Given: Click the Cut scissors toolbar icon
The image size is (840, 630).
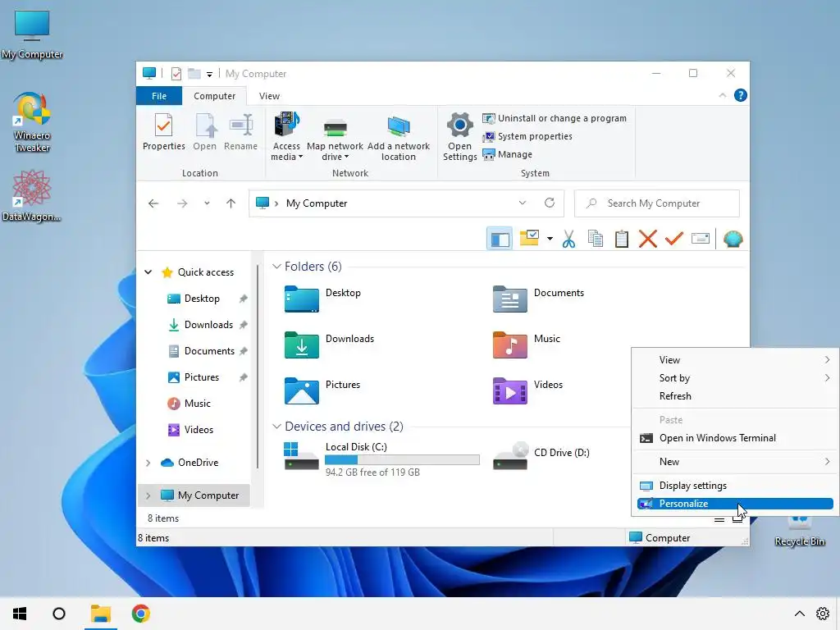Looking at the screenshot, I should (569, 239).
